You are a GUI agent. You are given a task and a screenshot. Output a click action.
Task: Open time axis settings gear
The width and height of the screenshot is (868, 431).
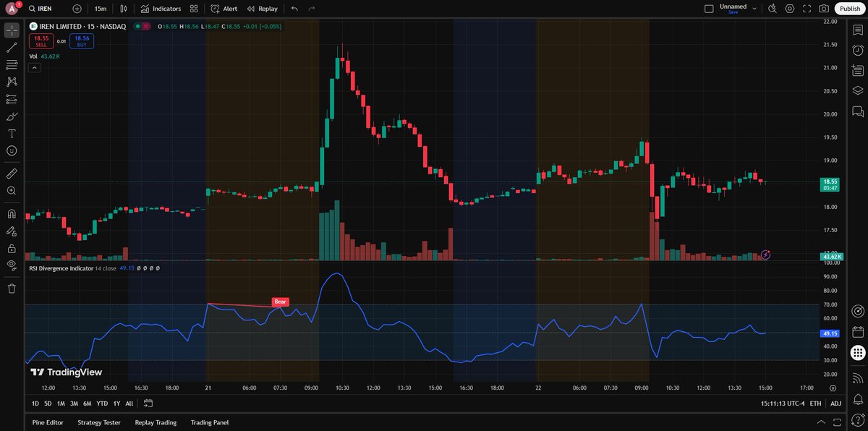tap(833, 388)
